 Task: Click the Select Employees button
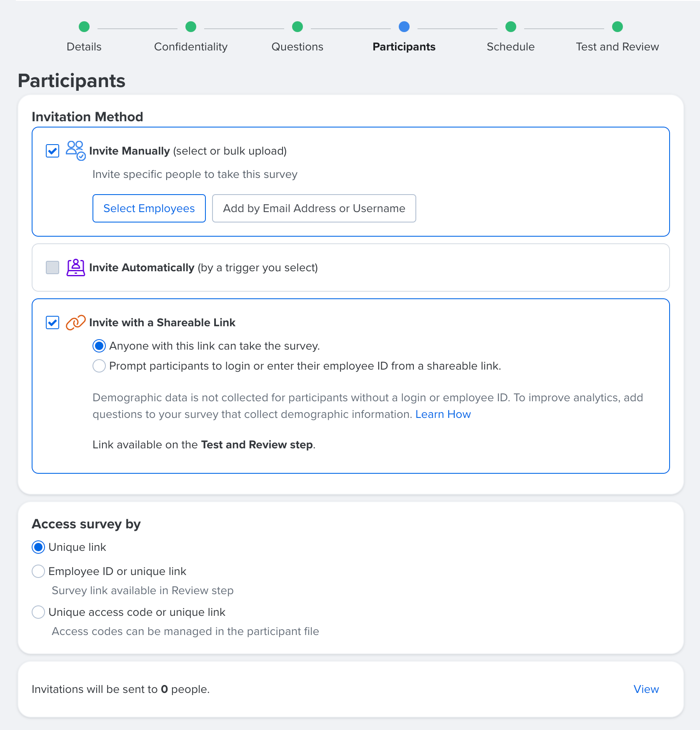coord(149,208)
